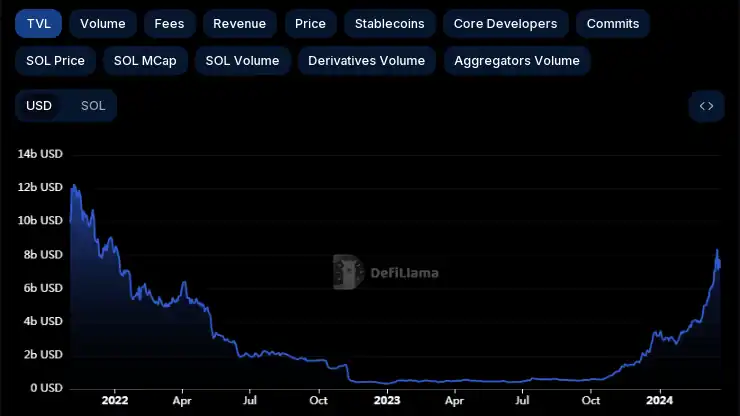Enable the Core Developers toggle
The image size is (740, 416).
click(505, 24)
